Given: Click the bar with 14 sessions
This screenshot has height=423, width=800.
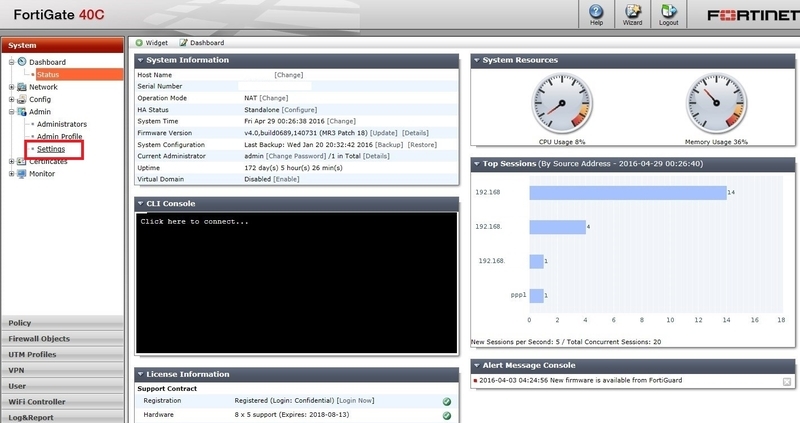Looking at the screenshot, I should (628, 192).
